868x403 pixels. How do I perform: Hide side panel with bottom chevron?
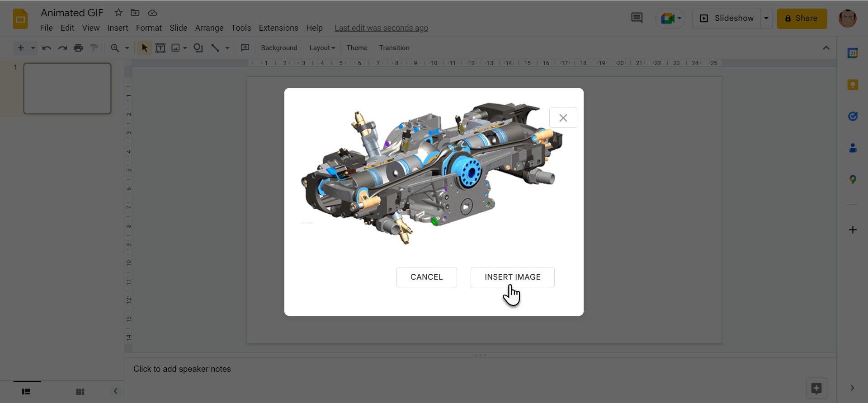pos(852,388)
